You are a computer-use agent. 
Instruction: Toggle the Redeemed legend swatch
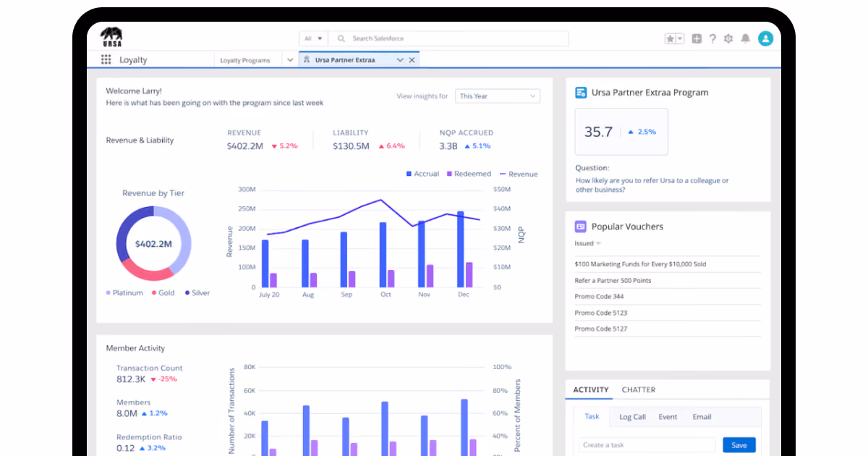[x=449, y=174]
